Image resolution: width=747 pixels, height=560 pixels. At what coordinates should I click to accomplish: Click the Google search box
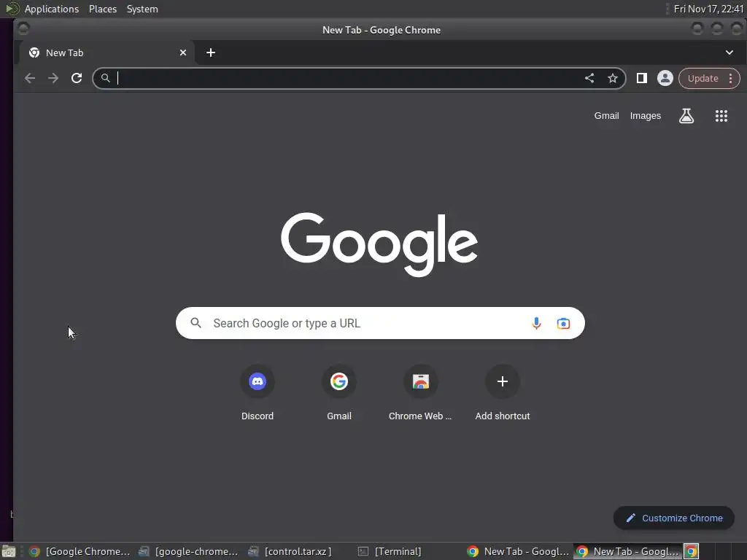coord(379,323)
